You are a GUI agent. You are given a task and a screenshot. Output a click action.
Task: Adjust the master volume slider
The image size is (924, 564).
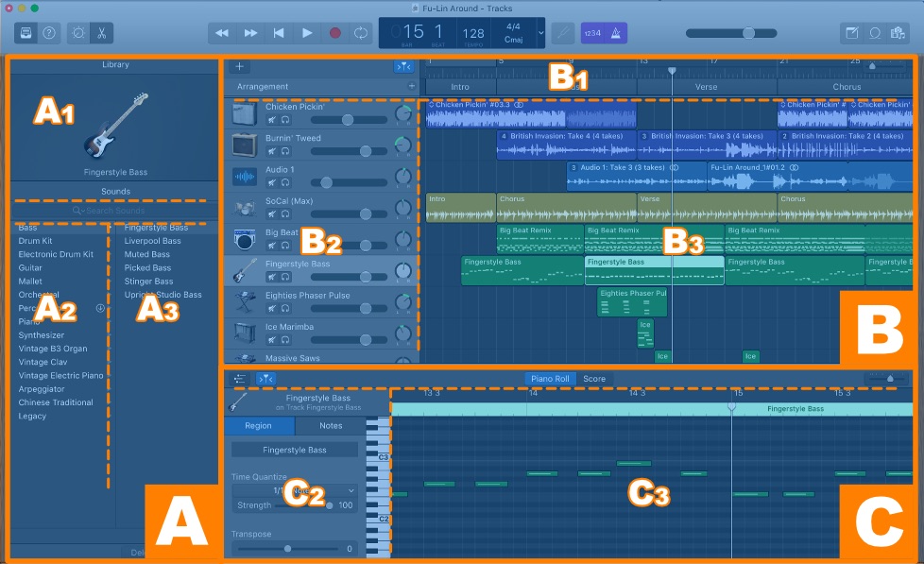click(x=747, y=32)
